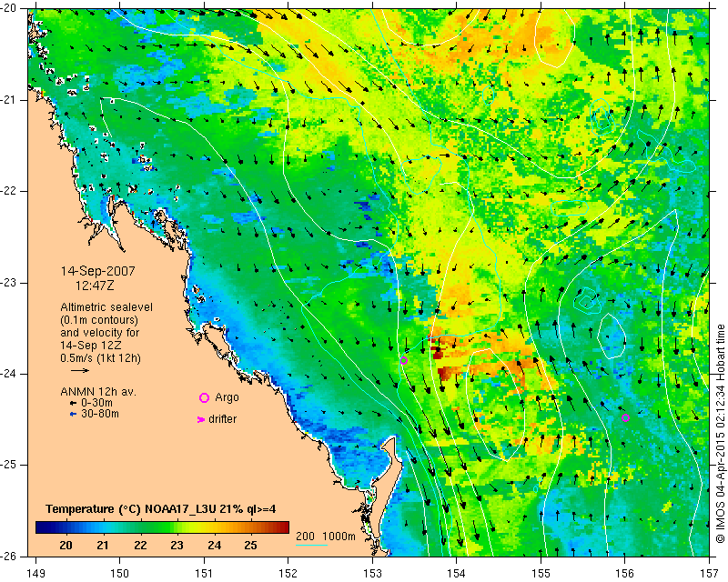Image resolution: width=728 pixels, height=582 pixels.
Task: Click the color bar tick label '23'
Action: tap(177, 546)
